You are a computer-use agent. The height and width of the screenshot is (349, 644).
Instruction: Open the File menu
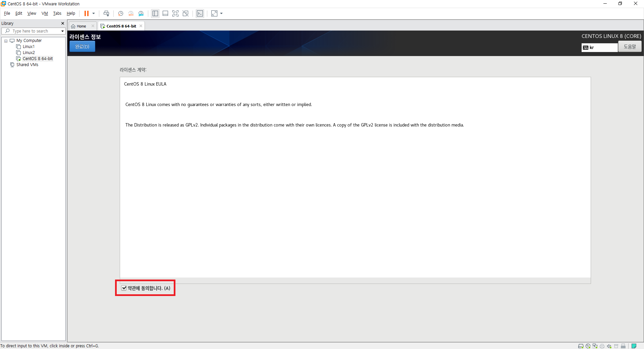click(x=7, y=13)
